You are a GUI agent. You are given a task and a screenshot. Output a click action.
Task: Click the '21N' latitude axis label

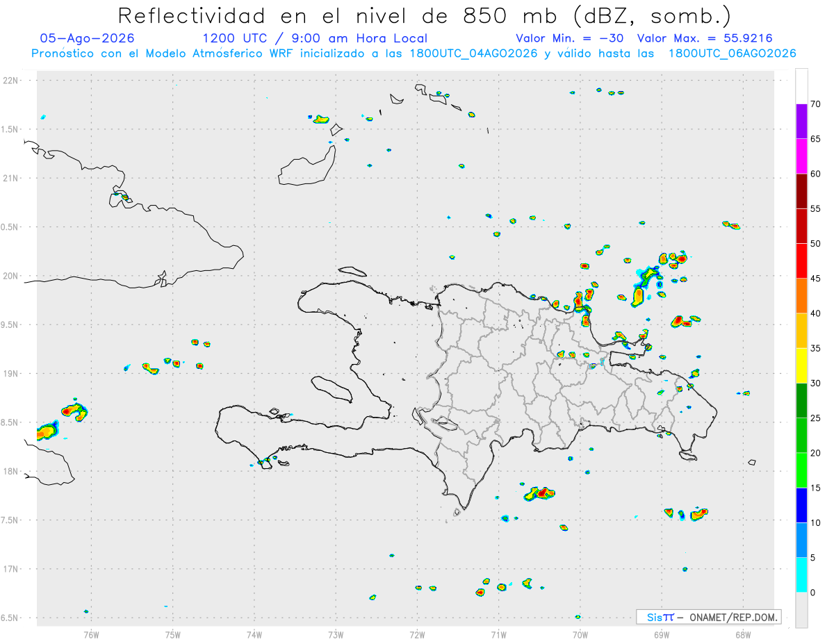[x=12, y=178]
